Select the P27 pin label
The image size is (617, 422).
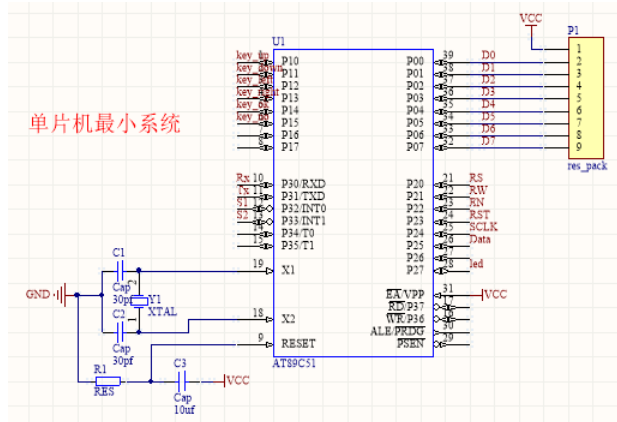click(415, 270)
